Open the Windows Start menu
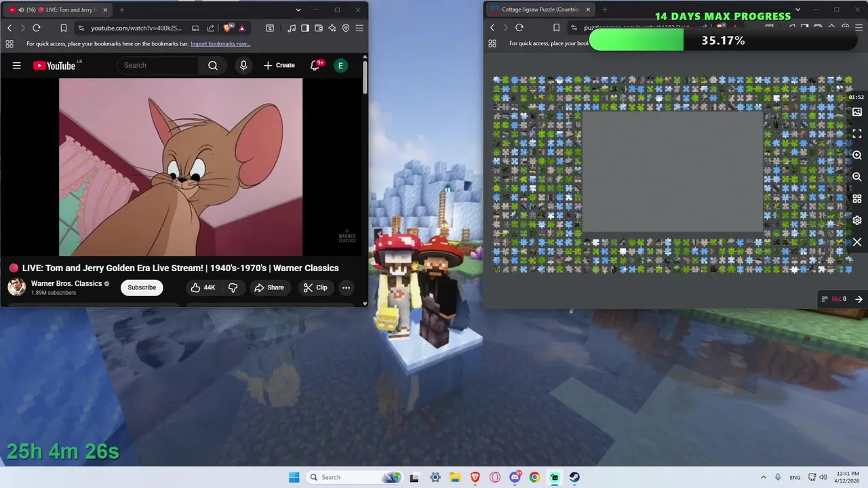This screenshot has height=488, width=868. (x=294, y=477)
